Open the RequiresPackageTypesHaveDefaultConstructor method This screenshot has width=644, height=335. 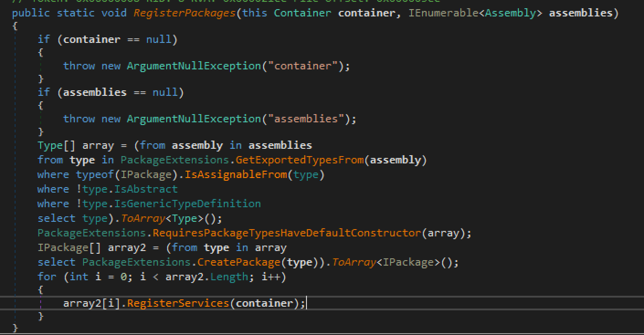286,233
